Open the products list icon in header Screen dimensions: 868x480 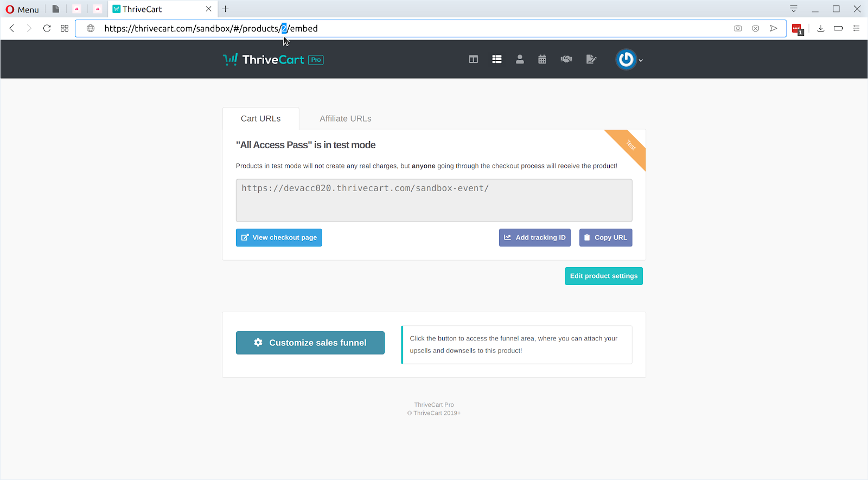click(496, 60)
